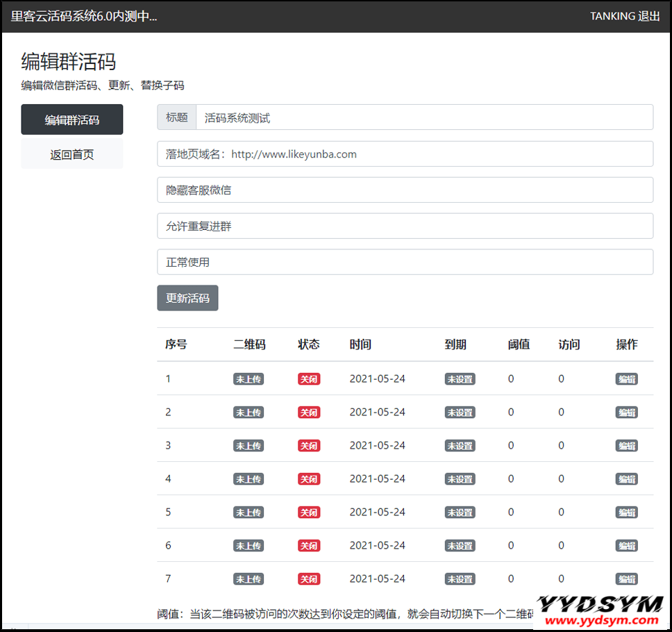
Task: Open the 正常使用 status dropdown
Action: tap(405, 263)
